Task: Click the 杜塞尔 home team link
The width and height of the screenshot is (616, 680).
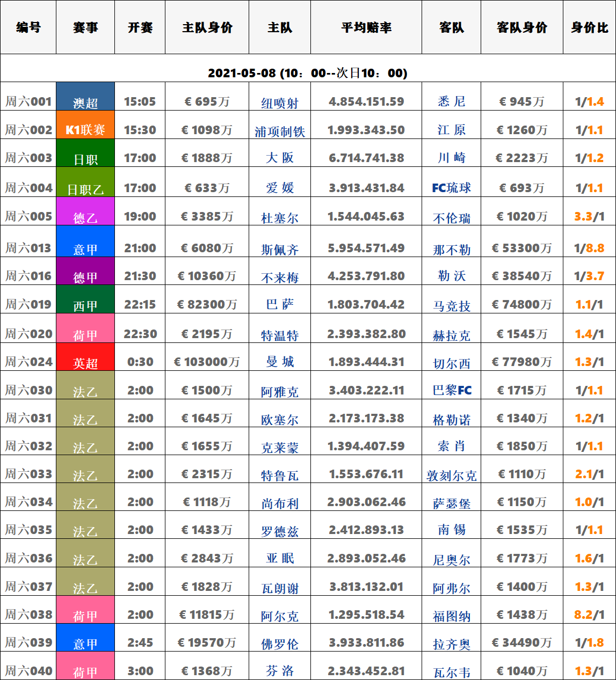Action: pyautogui.click(x=280, y=218)
